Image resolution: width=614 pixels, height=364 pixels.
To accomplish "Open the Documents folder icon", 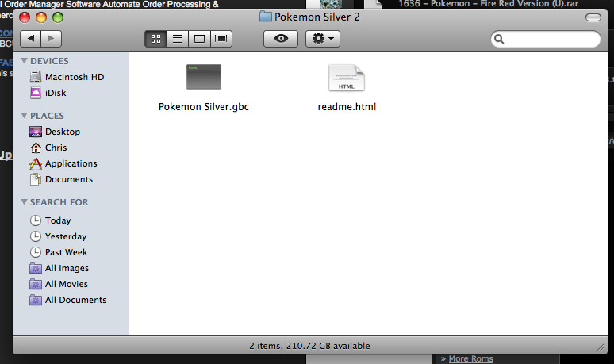I will point(36,179).
